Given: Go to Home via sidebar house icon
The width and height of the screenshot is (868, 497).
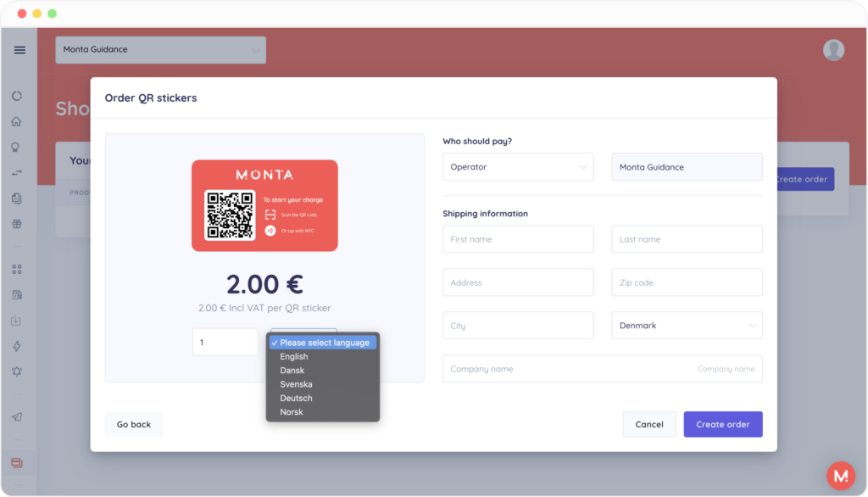Looking at the screenshot, I should point(17,121).
